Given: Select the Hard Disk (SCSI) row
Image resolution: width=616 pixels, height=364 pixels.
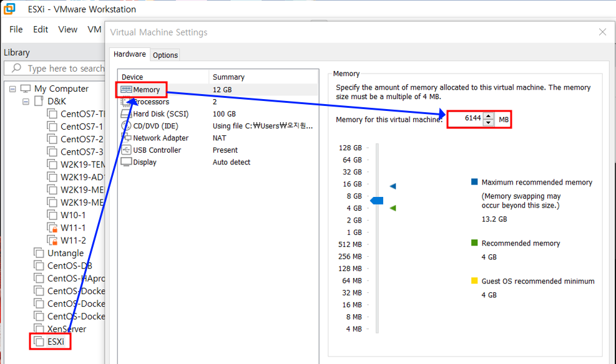Looking at the screenshot, I should point(218,113).
